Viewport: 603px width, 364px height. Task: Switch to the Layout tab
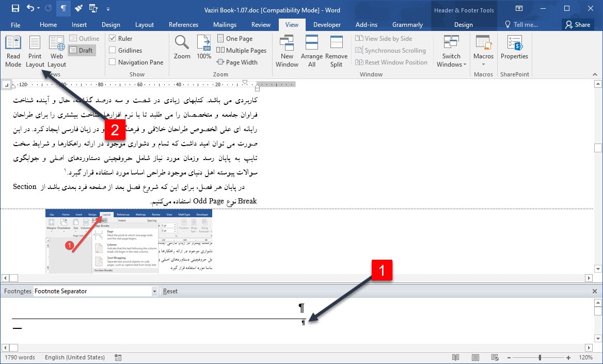(x=144, y=25)
